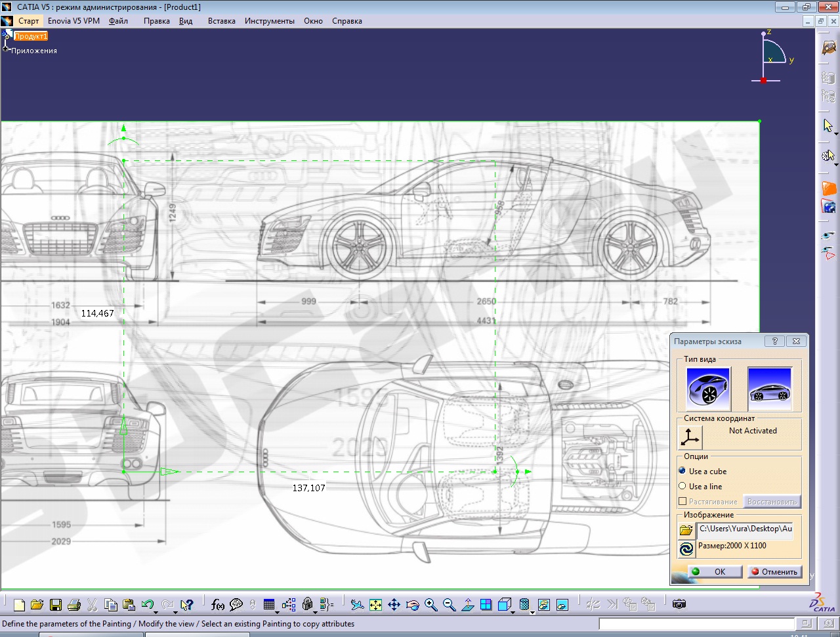Image resolution: width=840 pixels, height=637 pixels.
Task: Select Приложения in the specification tree
Action: pyautogui.click(x=34, y=51)
